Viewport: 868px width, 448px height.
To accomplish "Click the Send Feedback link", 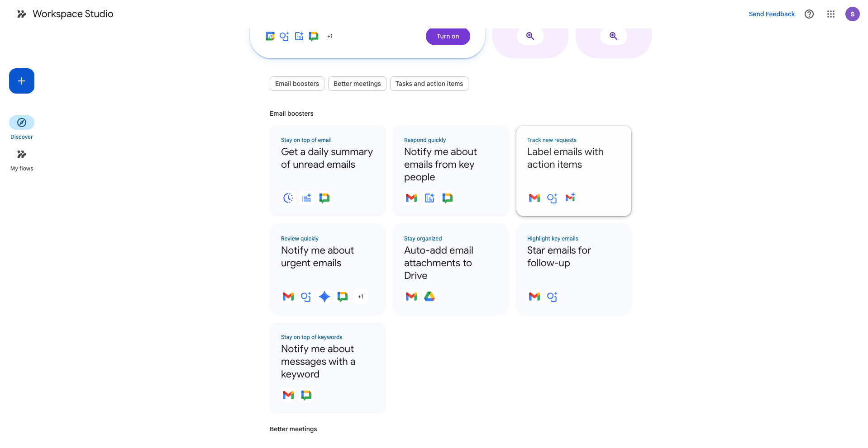I will (772, 14).
